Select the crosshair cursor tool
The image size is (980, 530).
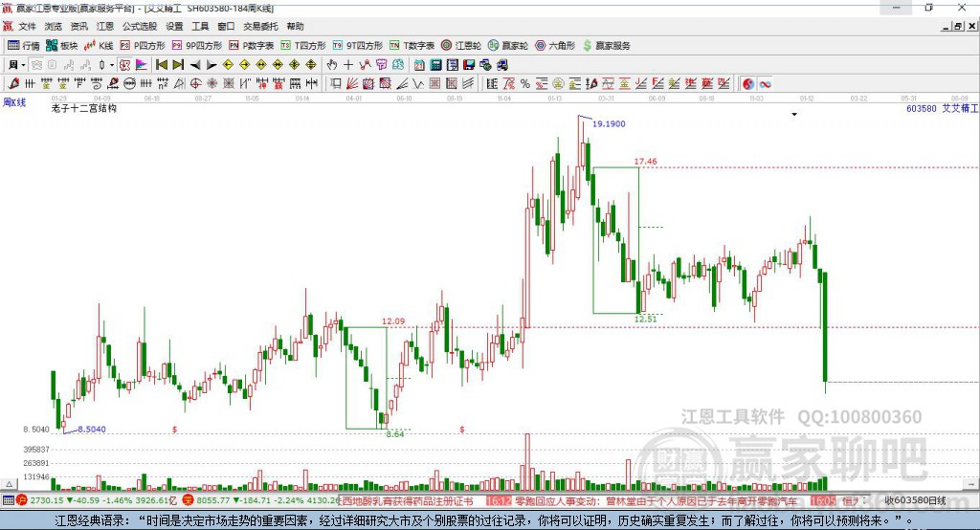[x=348, y=65]
